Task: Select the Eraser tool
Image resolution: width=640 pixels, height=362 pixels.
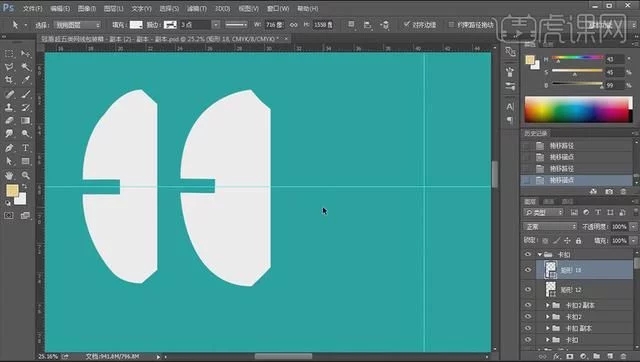Action: click(9, 120)
